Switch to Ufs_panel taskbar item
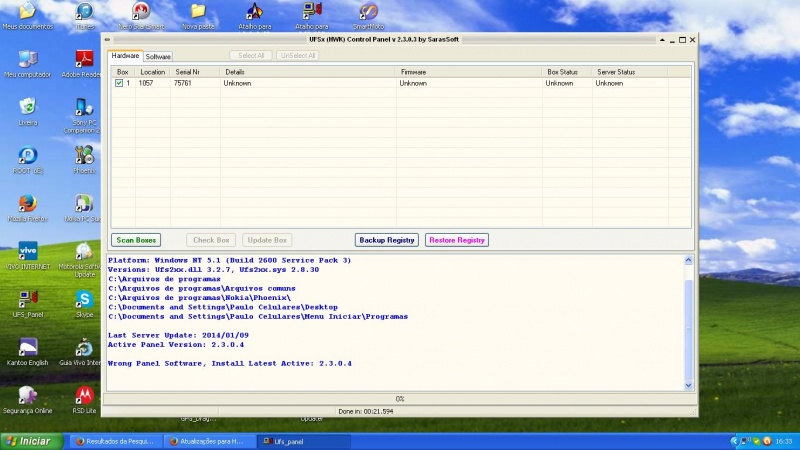Screen dimensions: 800x450 (x=304, y=441)
